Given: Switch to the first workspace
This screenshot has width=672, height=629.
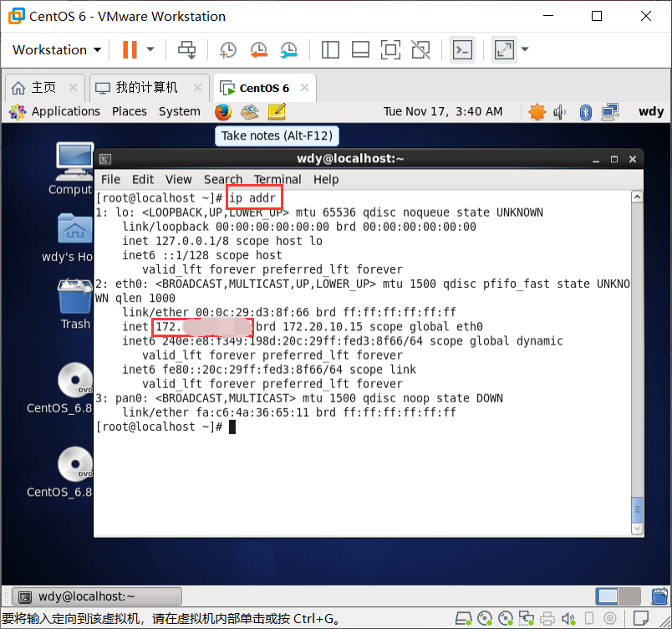Looking at the screenshot, I should tap(608, 596).
